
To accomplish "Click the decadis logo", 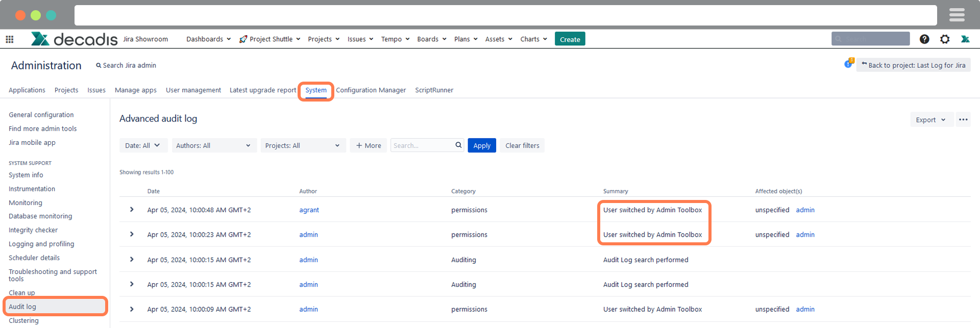I will tap(75, 39).
